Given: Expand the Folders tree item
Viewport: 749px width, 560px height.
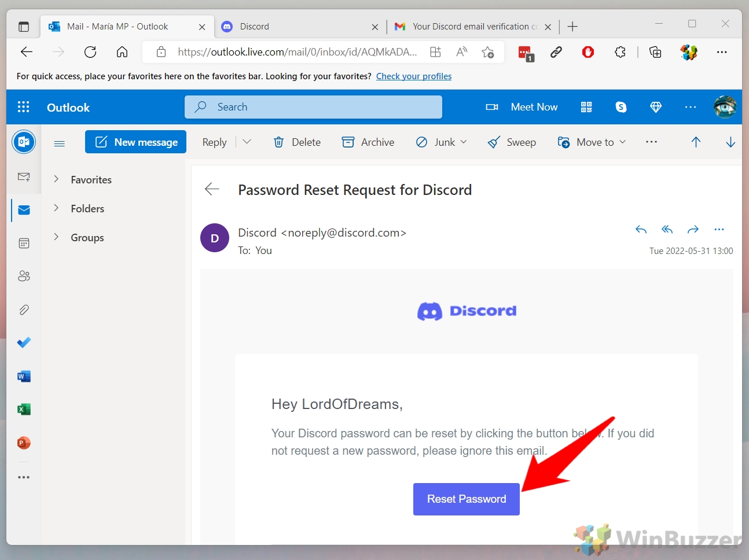Looking at the screenshot, I should click(x=56, y=208).
